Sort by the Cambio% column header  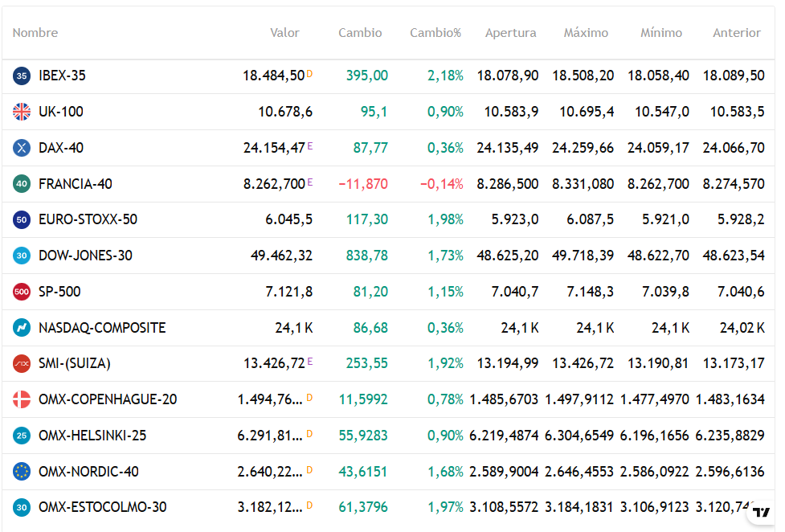435,33
